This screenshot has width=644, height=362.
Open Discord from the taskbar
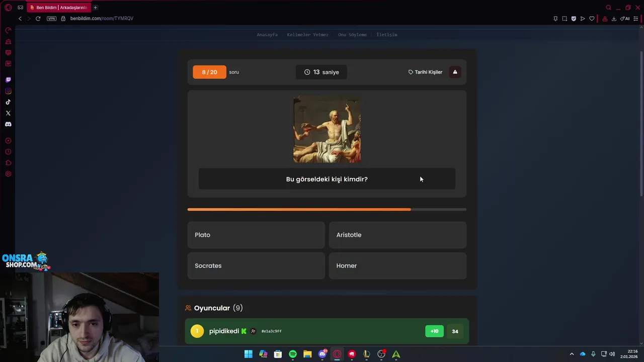pyautogui.click(x=323, y=354)
